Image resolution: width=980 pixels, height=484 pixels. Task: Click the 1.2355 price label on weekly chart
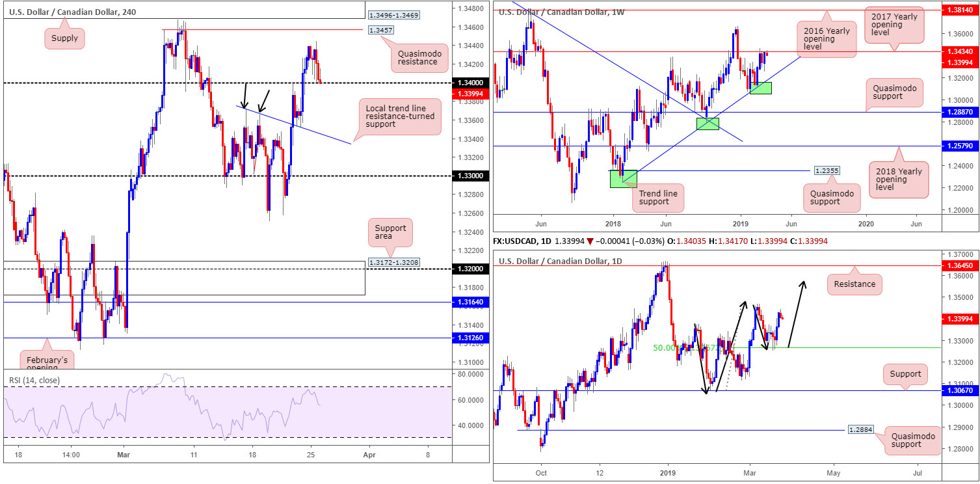pos(826,170)
